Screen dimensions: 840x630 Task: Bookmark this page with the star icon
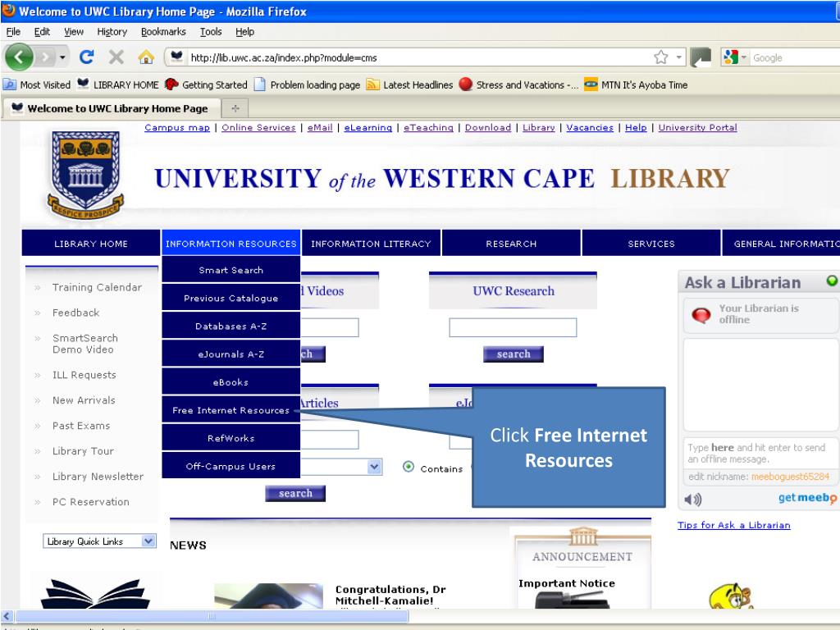tap(661, 57)
